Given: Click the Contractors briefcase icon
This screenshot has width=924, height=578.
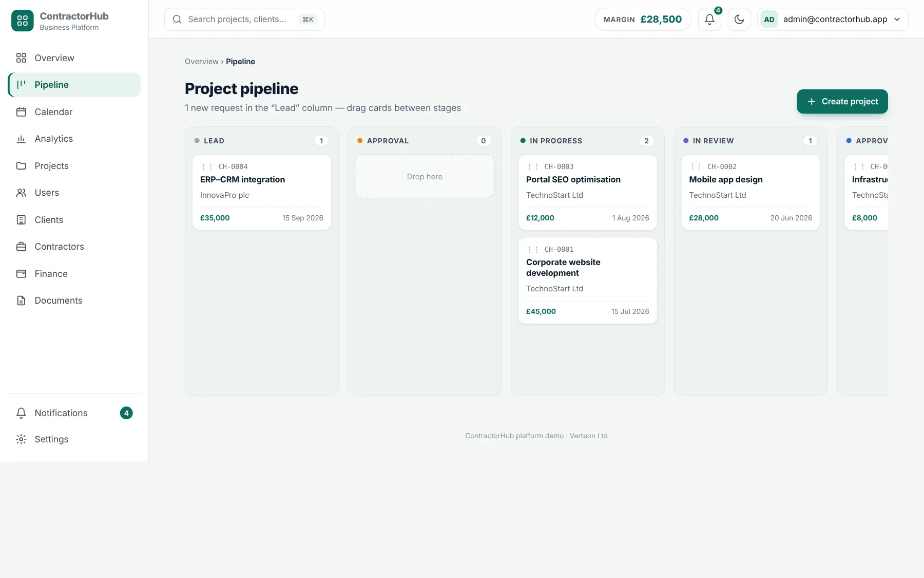Looking at the screenshot, I should click(x=21, y=247).
